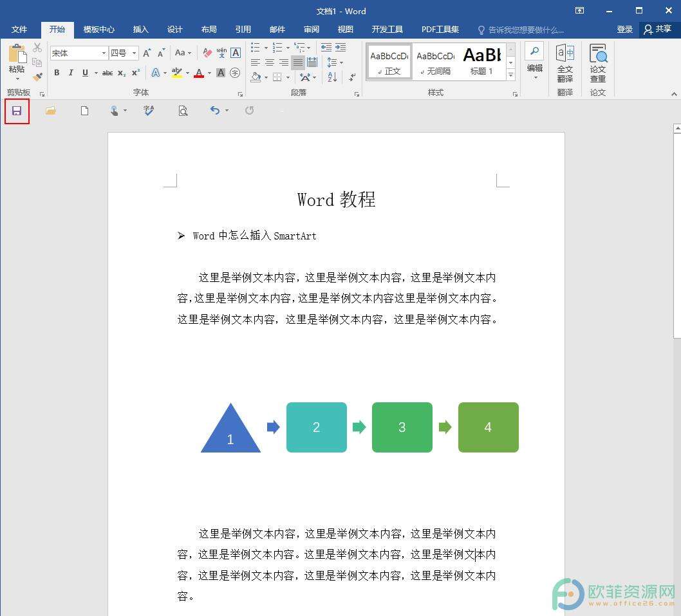This screenshot has height=616, width=681.
Task: Create a new blank document from Quick Access toolbar
Action: (x=84, y=111)
